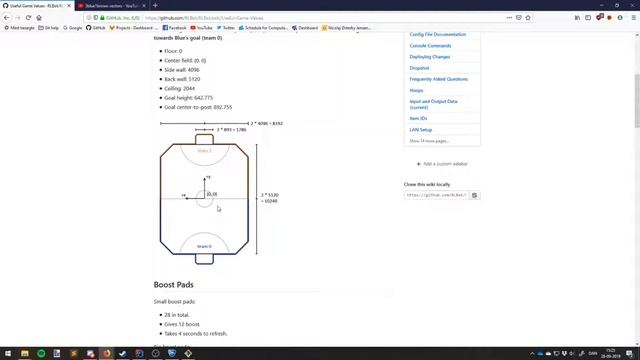640x360 pixels.
Task: Copy the clone URL to clipboard
Action: (474, 195)
